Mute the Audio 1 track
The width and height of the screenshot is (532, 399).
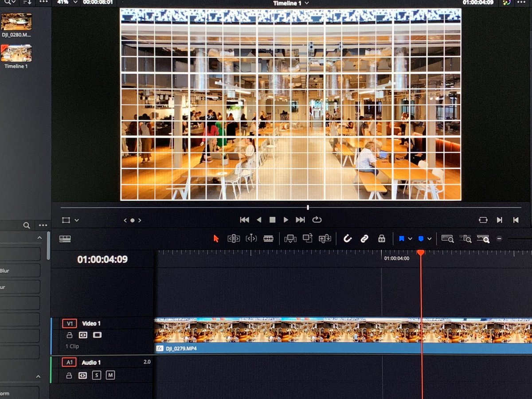click(x=110, y=375)
